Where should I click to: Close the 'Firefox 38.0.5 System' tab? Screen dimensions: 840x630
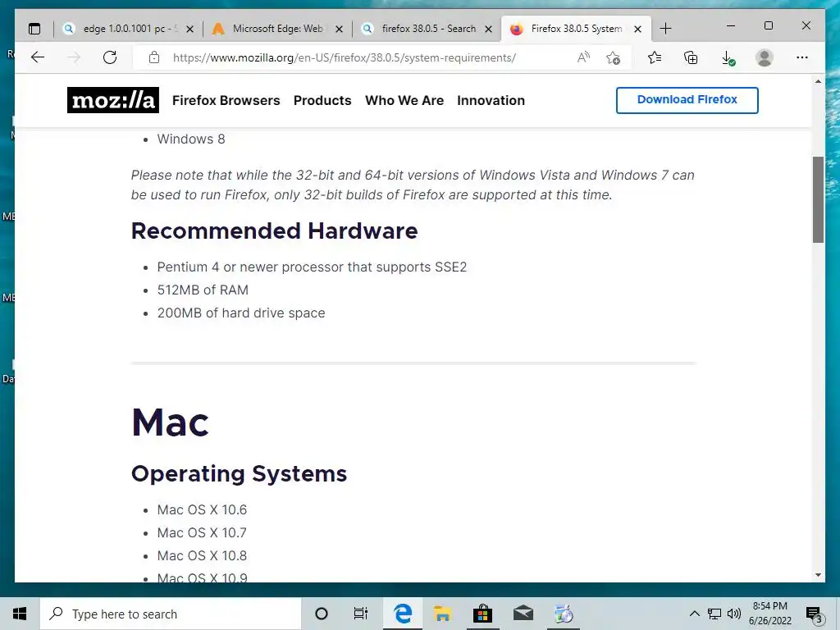pyautogui.click(x=637, y=29)
